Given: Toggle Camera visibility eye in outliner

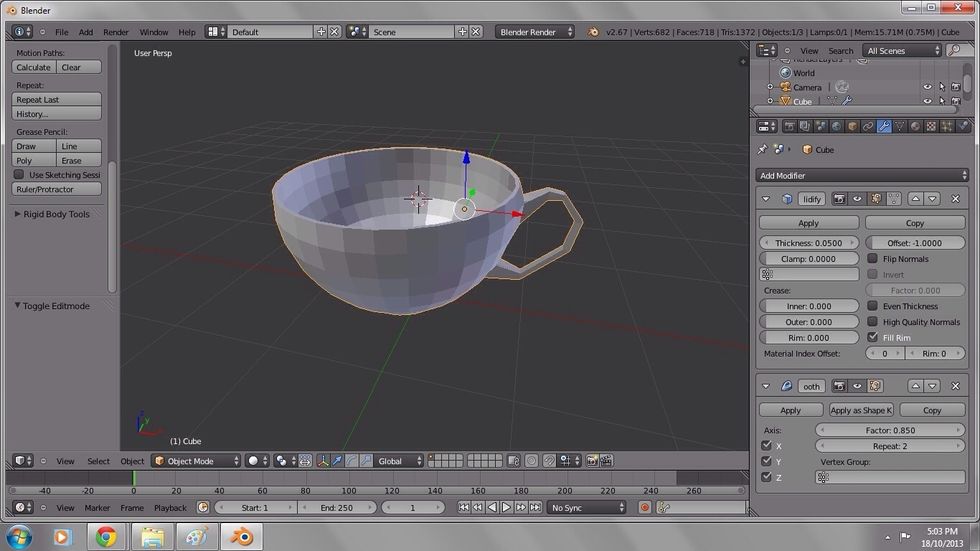Looking at the screenshot, I should point(927,87).
